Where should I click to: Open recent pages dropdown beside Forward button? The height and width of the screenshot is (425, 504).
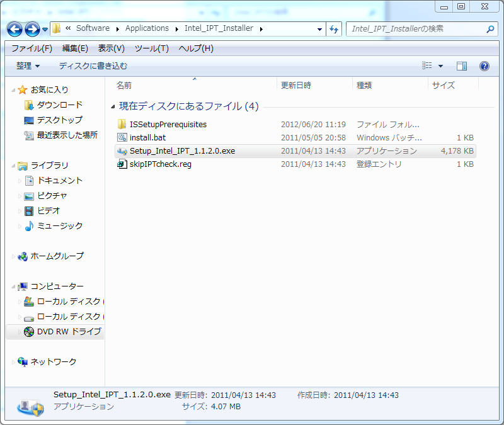(x=45, y=30)
